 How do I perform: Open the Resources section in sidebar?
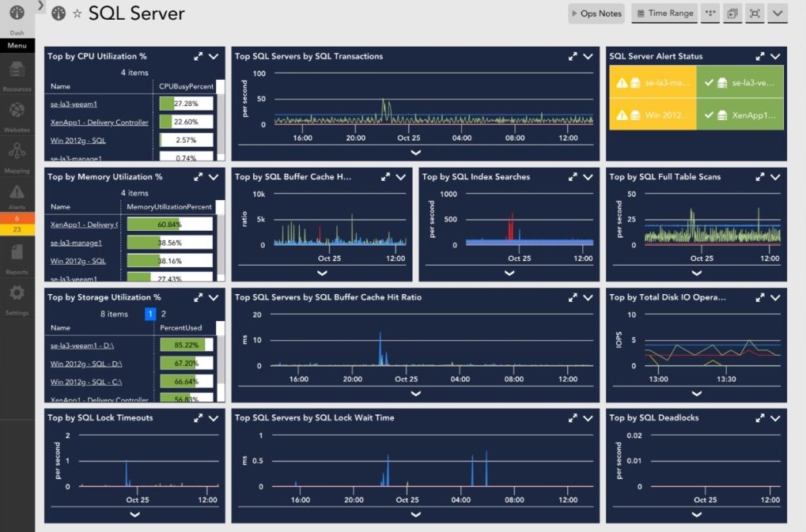click(17, 74)
